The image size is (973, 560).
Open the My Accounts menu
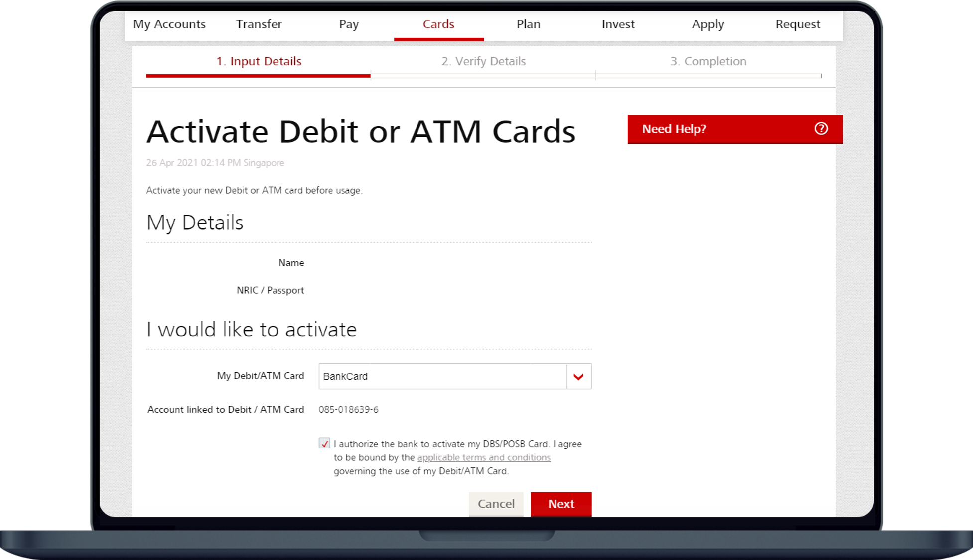(x=169, y=24)
